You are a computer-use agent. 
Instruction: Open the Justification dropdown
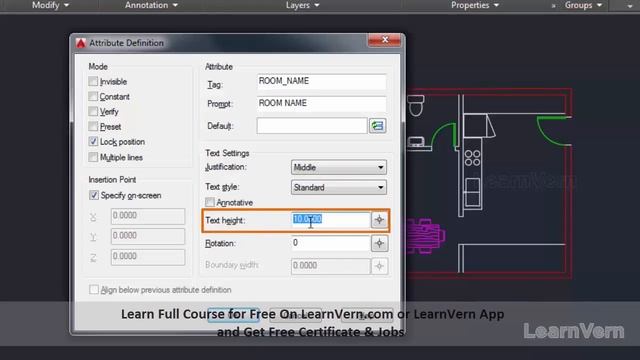tap(339, 167)
